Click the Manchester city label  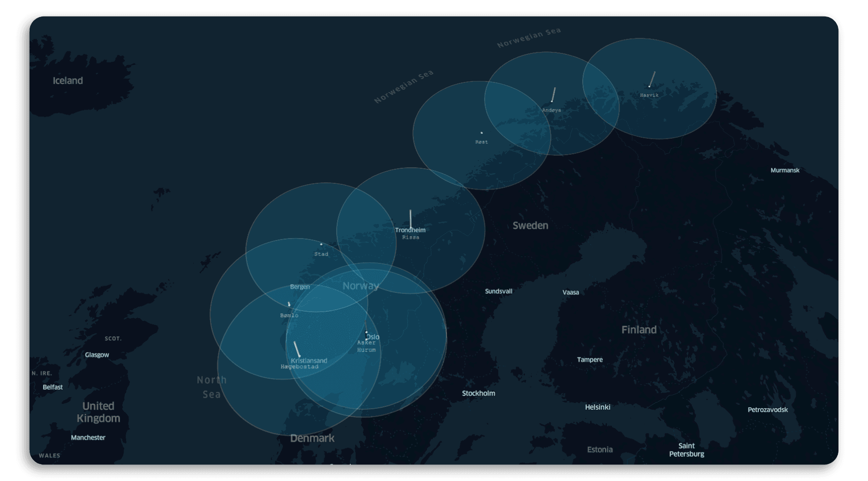[x=88, y=437]
